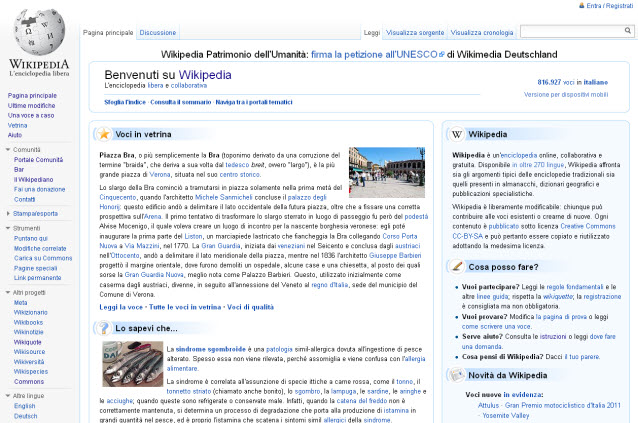The image size is (638, 423).
Task: Go to Una voce a caso in sidebar
Action: pyautogui.click(x=31, y=115)
